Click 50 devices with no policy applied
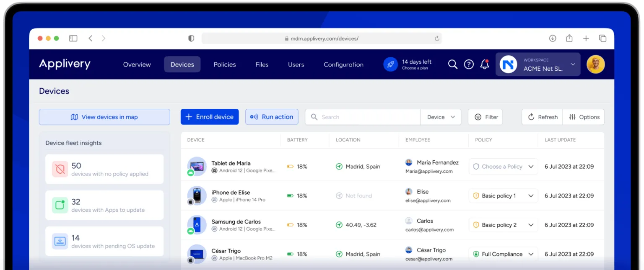The height and width of the screenshot is (270, 644). pos(104,169)
